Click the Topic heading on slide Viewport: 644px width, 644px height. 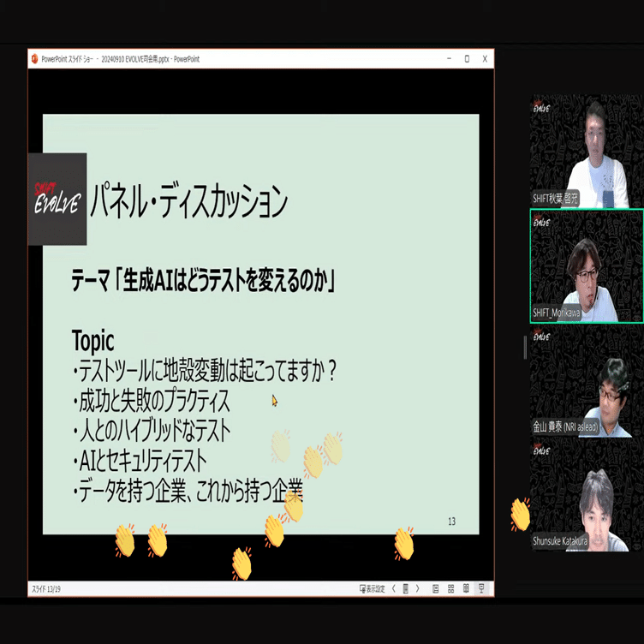[x=92, y=341]
